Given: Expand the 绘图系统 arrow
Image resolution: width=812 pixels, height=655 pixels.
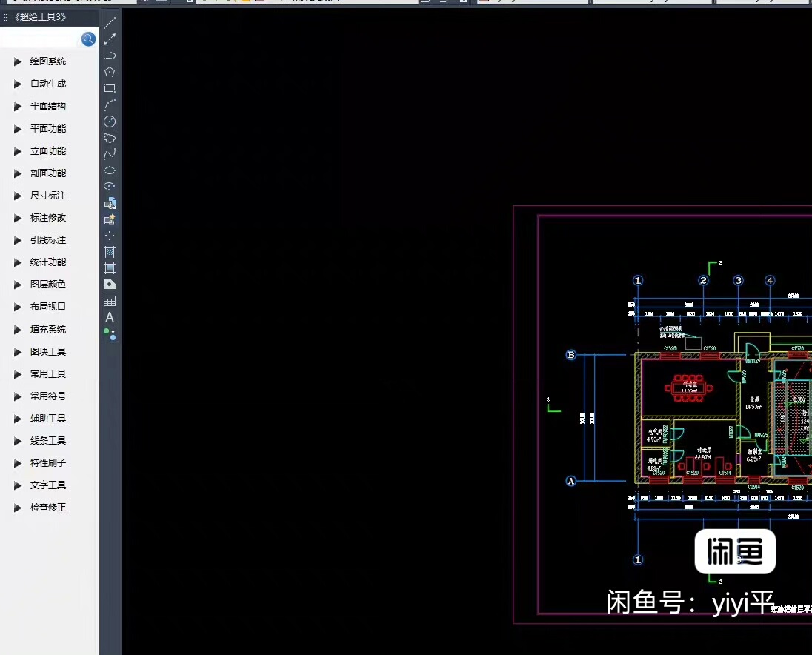Looking at the screenshot, I should 18,61.
